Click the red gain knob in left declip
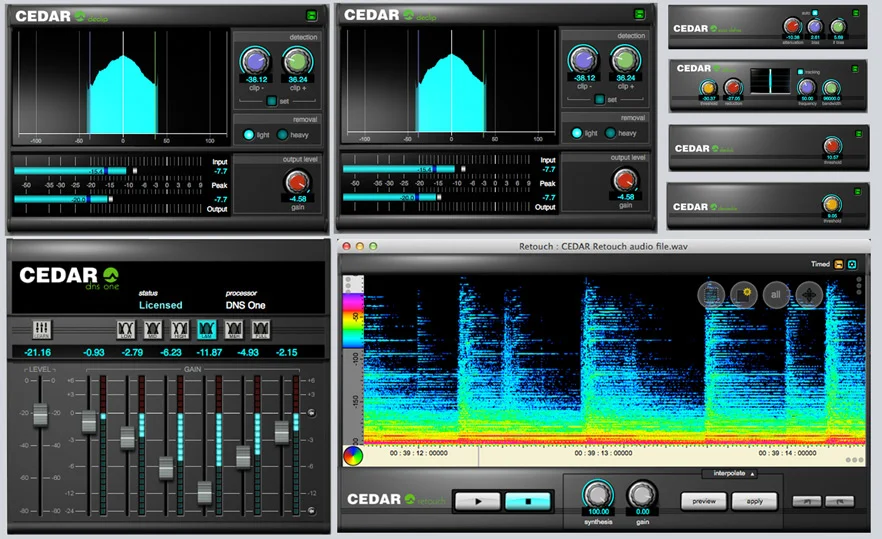Screen dimensions: 882x539 (297, 182)
